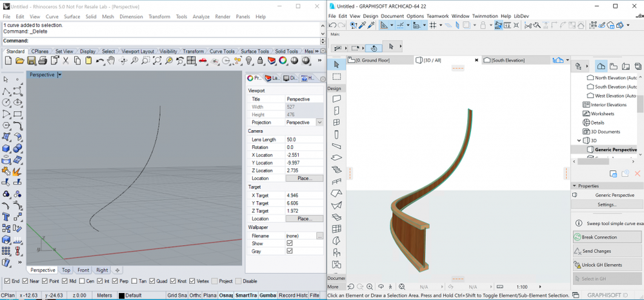The width and height of the screenshot is (644, 300).
Task: Click the Print icon in Rhino toolbar
Action: pyautogui.click(x=42, y=61)
